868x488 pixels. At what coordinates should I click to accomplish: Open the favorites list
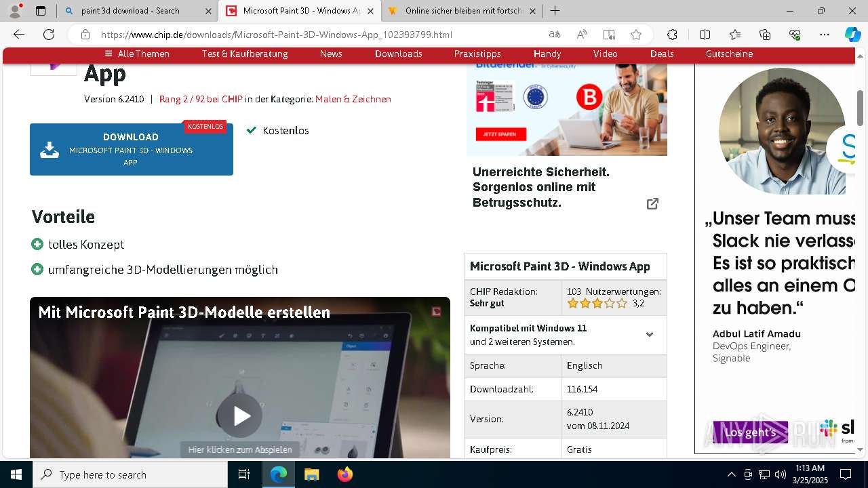(x=735, y=35)
